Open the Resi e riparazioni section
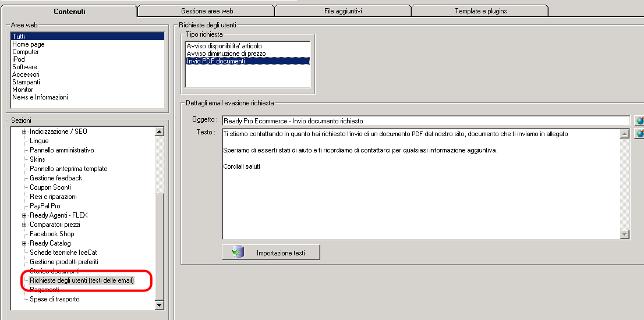The width and height of the screenshot is (644, 320). coord(53,197)
